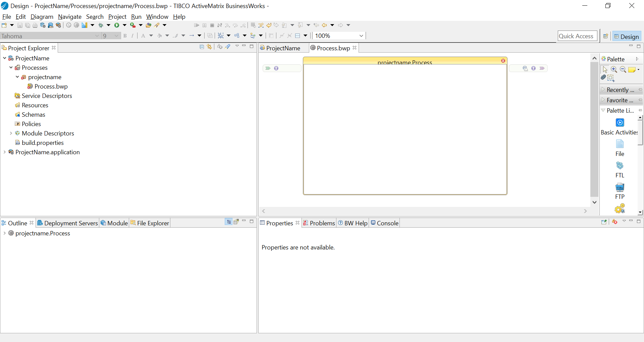This screenshot has width=644, height=342.
Task: Click the Debug bug icon in toolbar
Action: (x=101, y=25)
